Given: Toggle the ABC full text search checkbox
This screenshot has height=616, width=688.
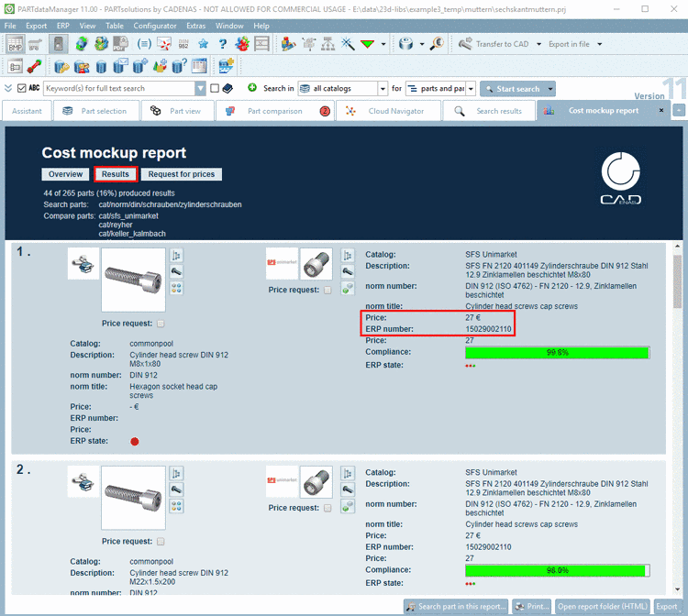Looking at the screenshot, I should point(21,88).
